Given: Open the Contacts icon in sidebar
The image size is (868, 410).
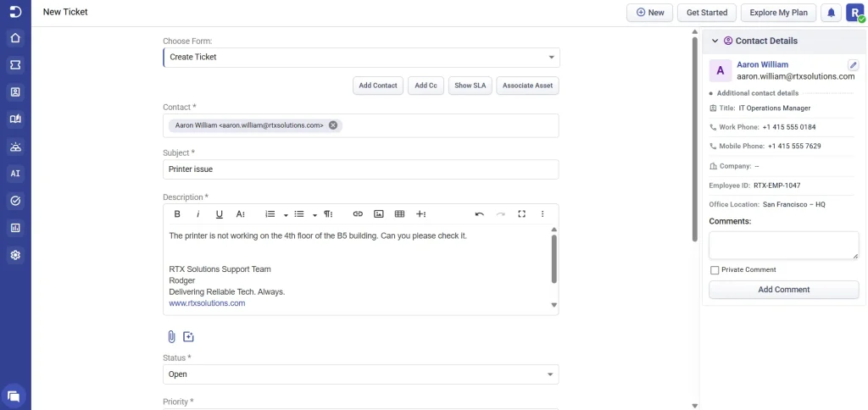Looking at the screenshot, I should 15,92.
